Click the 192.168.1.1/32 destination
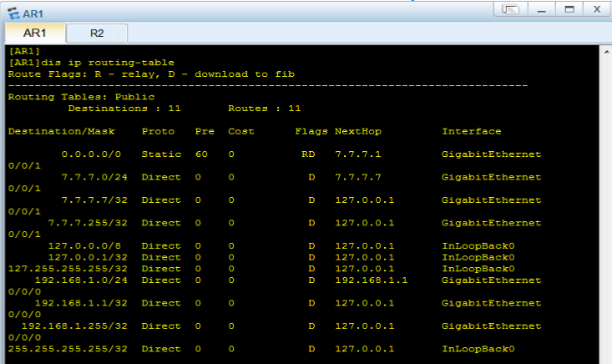612x364 pixels. click(x=81, y=303)
